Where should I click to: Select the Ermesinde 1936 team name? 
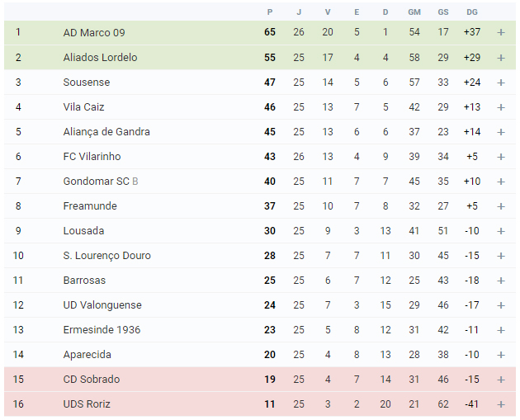[102, 330]
